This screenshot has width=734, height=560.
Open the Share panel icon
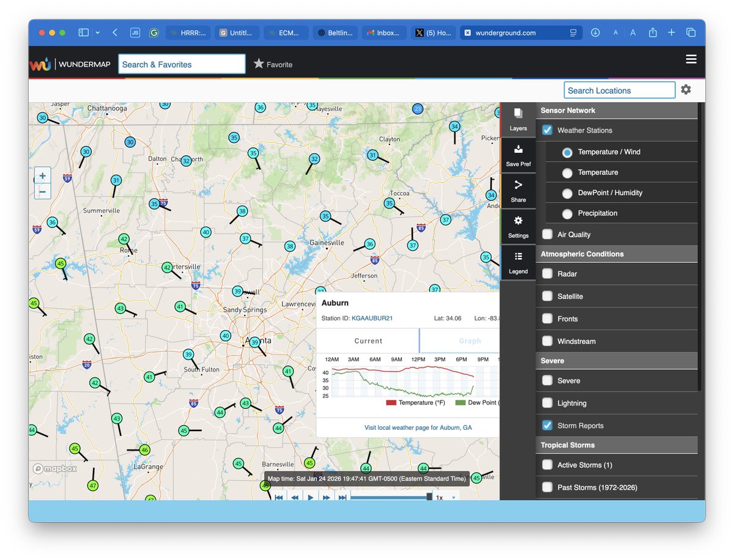(518, 185)
